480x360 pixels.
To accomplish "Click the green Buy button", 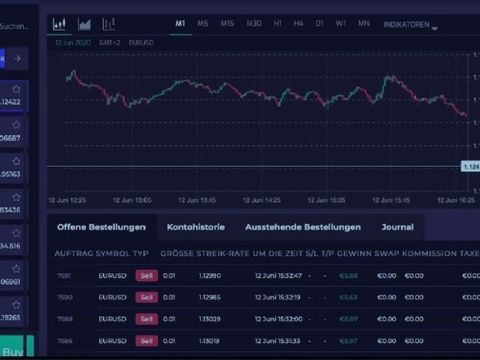I will [x=12, y=347].
